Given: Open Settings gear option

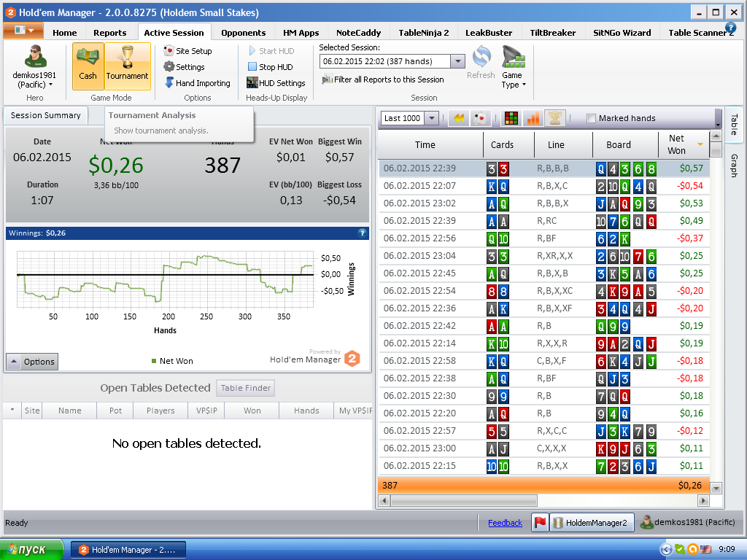Looking at the screenshot, I should pyautogui.click(x=184, y=66).
